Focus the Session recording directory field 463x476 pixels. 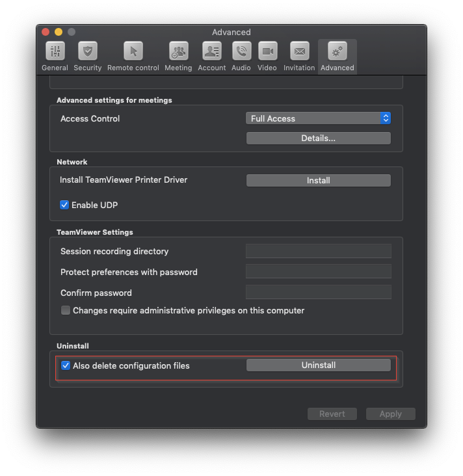point(319,251)
